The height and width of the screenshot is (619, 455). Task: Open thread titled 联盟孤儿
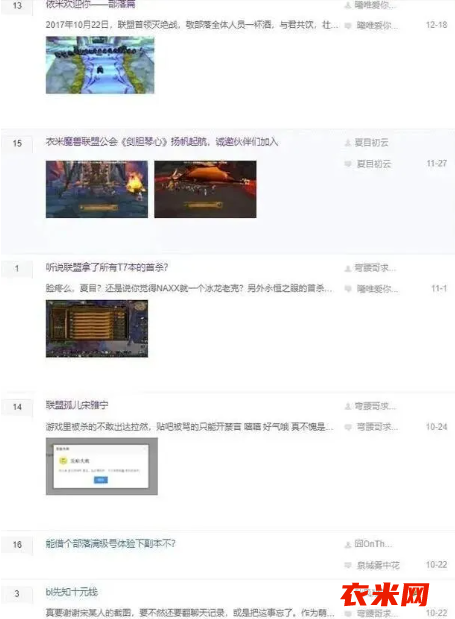coord(77,405)
